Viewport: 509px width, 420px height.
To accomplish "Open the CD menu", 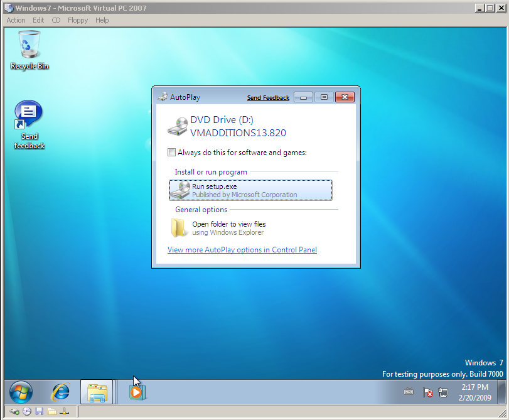I will pyautogui.click(x=56, y=20).
